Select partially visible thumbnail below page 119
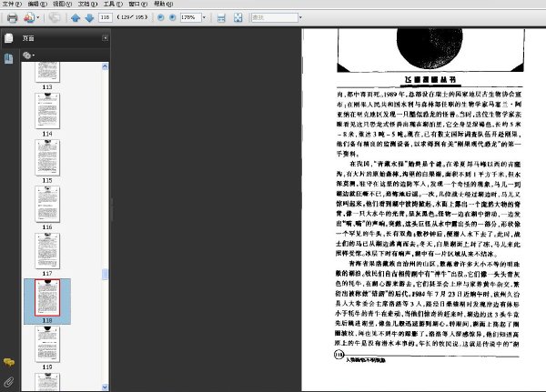Viewport: 546px width, 392px height. pos(47,382)
